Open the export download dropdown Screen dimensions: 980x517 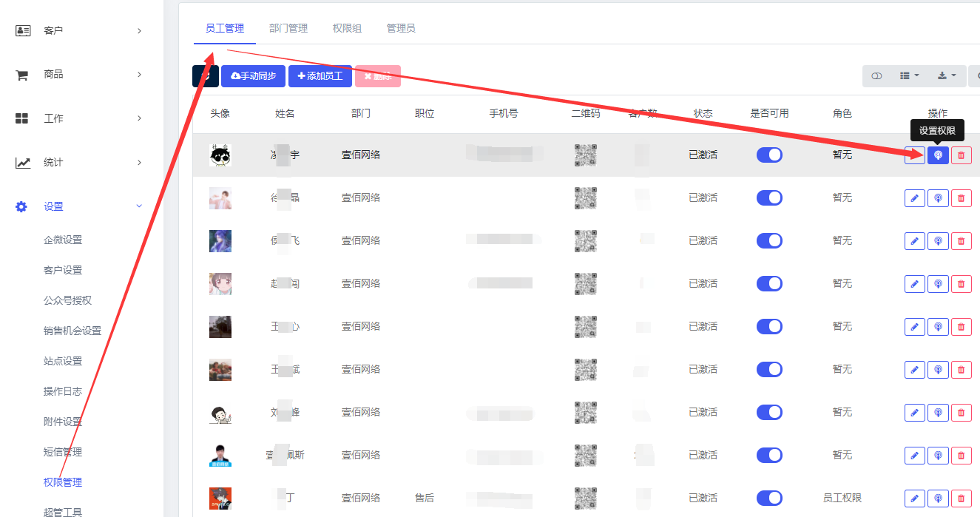pyautogui.click(x=946, y=76)
